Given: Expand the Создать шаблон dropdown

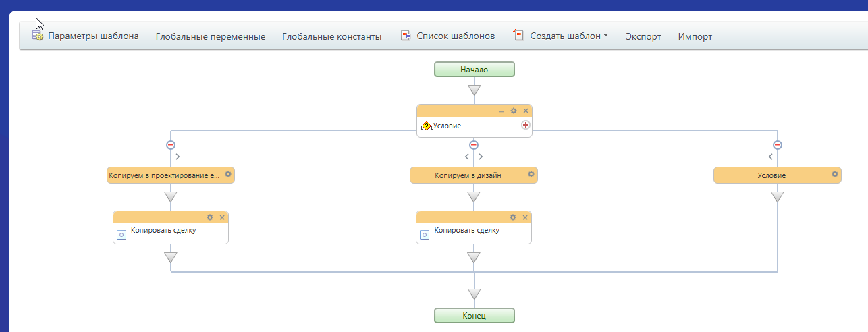Looking at the screenshot, I should coord(561,36).
